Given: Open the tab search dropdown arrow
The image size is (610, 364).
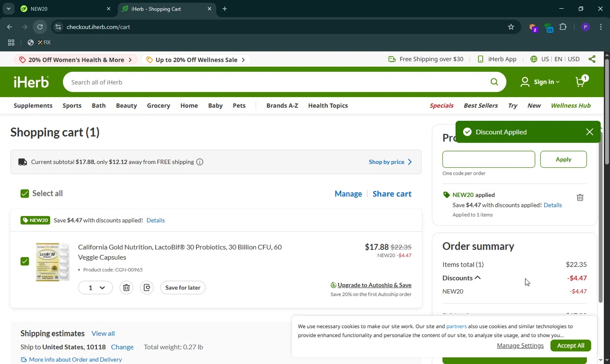Looking at the screenshot, I should point(9,9).
